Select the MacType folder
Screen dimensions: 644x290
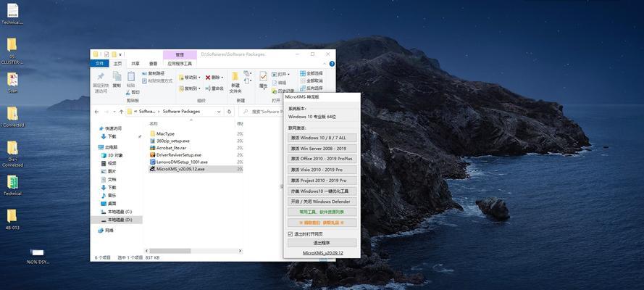coord(162,133)
